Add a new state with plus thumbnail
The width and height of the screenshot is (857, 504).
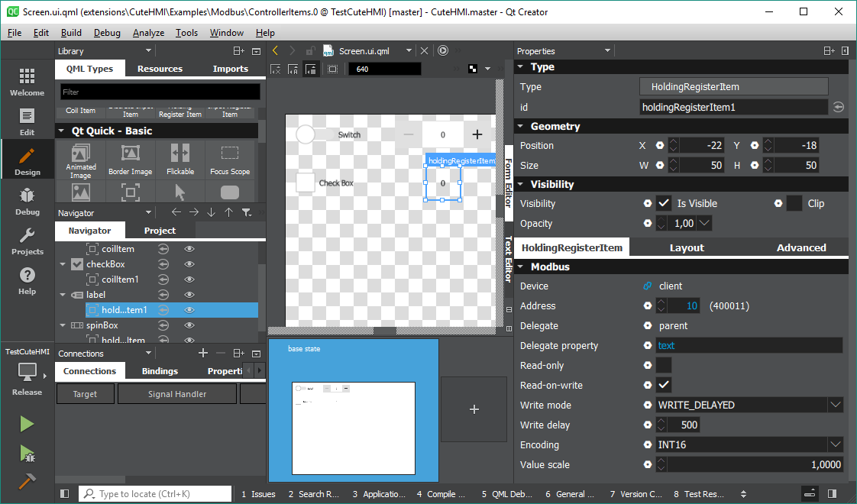tap(474, 409)
